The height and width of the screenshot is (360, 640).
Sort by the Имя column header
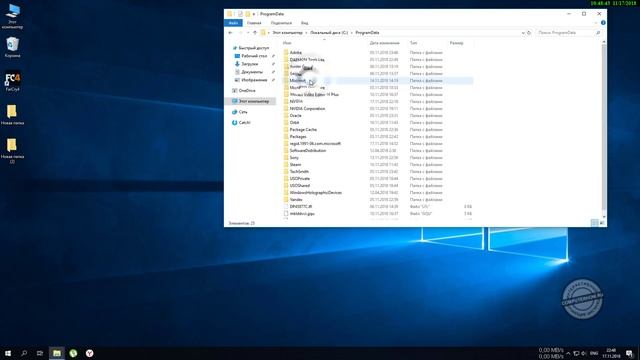point(287,43)
